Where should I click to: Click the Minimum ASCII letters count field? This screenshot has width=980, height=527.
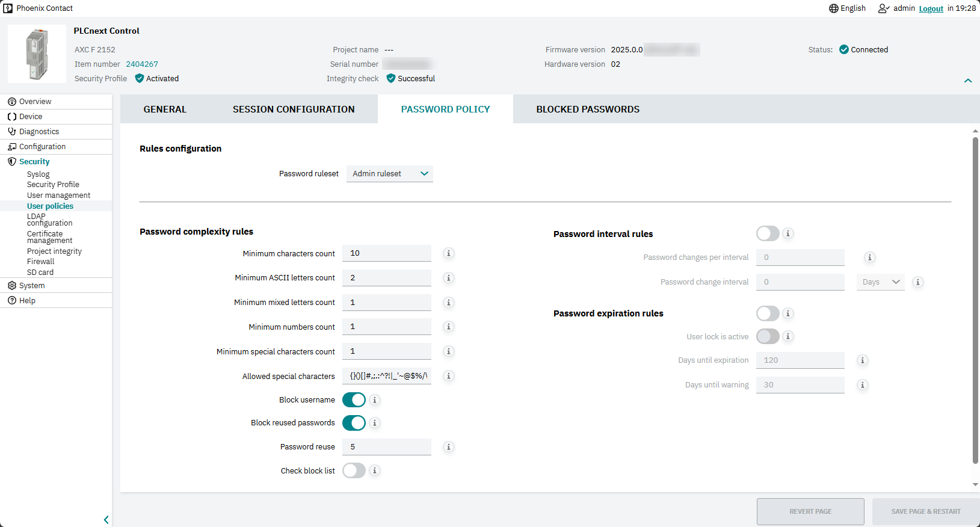[x=387, y=278]
